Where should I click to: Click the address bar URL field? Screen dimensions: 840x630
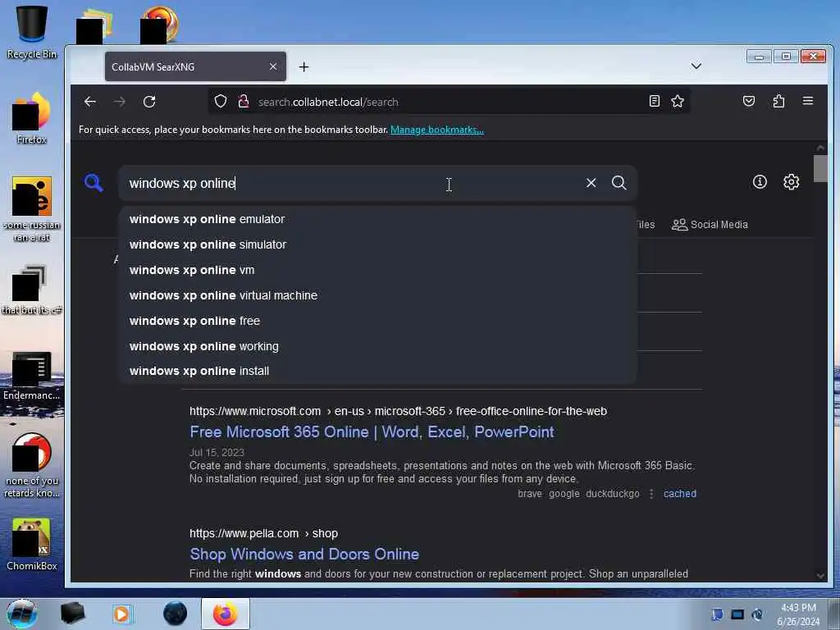point(449,102)
